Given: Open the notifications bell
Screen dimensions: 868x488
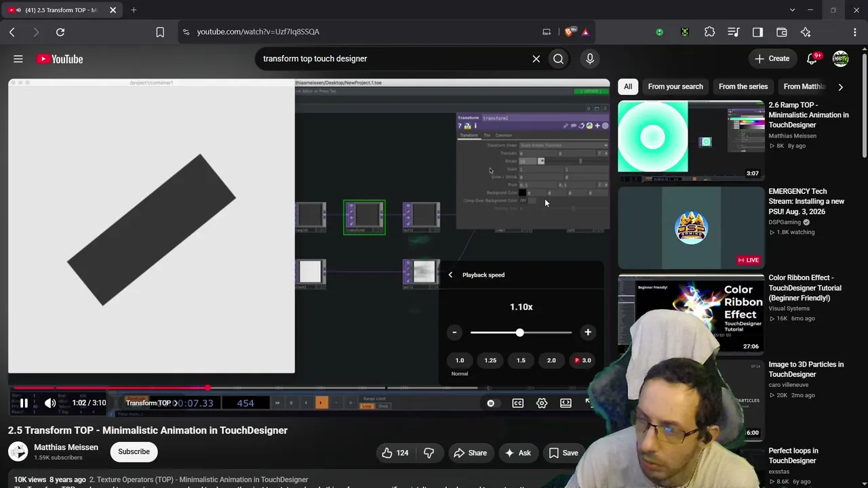Looking at the screenshot, I should (812, 59).
